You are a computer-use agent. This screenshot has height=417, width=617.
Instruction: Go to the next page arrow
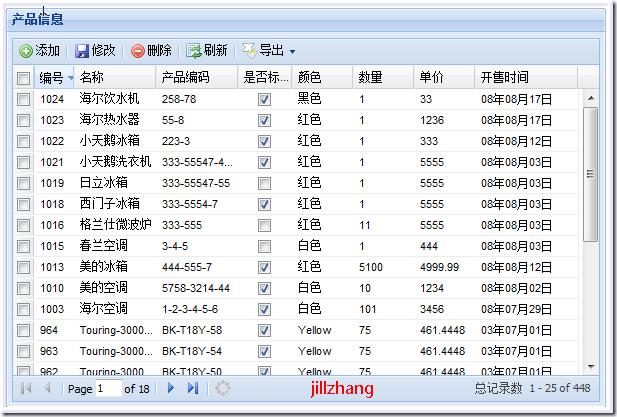pos(171,388)
